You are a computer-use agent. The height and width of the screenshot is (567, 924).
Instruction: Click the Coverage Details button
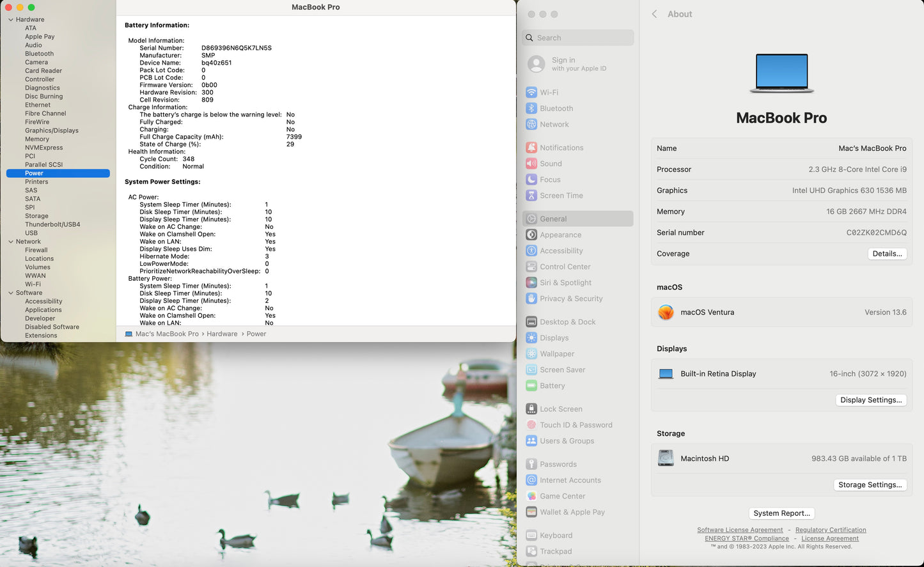pyautogui.click(x=887, y=254)
